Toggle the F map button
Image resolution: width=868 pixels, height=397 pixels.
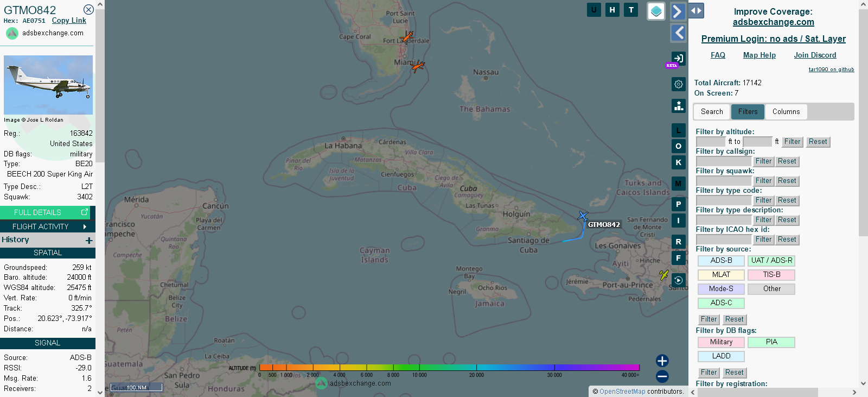pos(678,258)
